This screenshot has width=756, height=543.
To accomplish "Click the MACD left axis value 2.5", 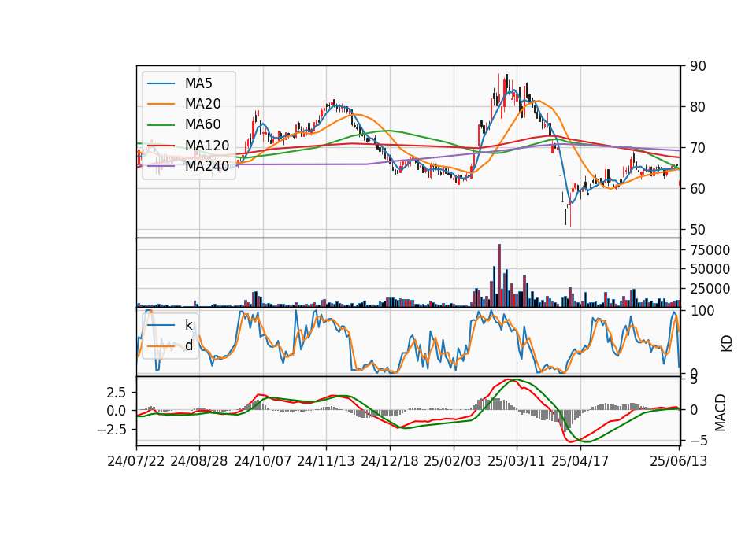I will point(117,392).
